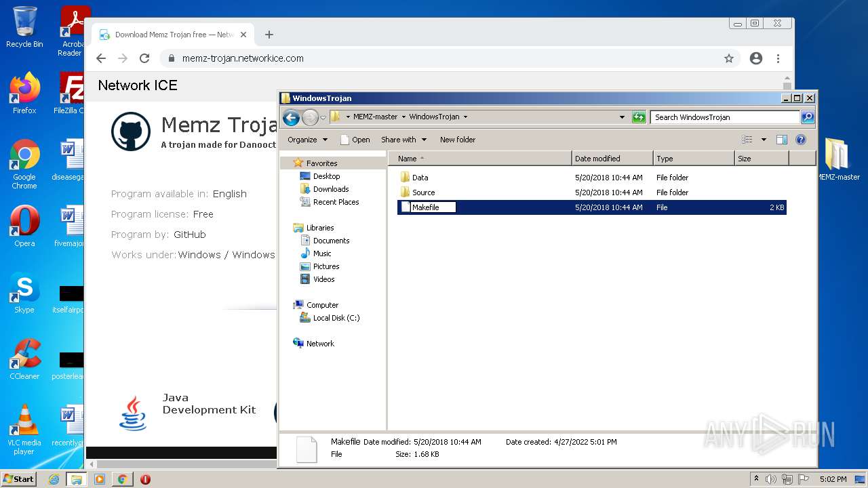Open the Documents library
Viewport: 868px width, 488px height.
click(331, 241)
